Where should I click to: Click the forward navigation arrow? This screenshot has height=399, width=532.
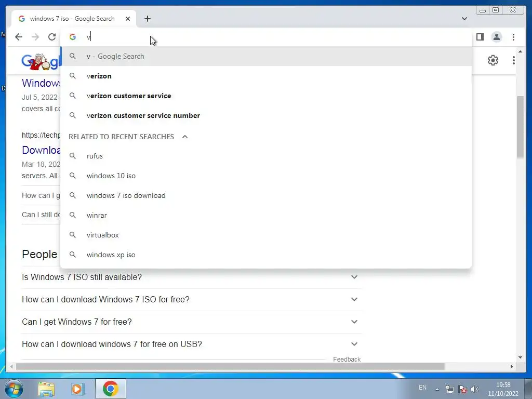pos(35,37)
